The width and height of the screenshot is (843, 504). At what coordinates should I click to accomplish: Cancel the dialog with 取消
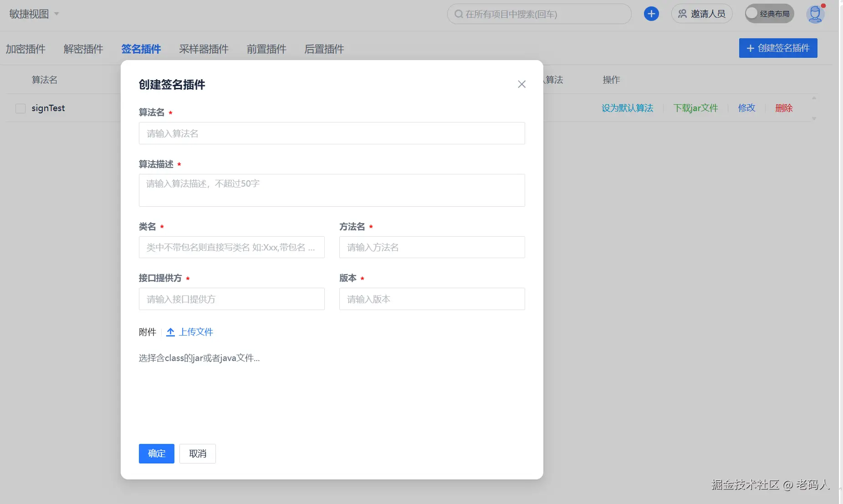pyautogui.click(x=198, y=453)
